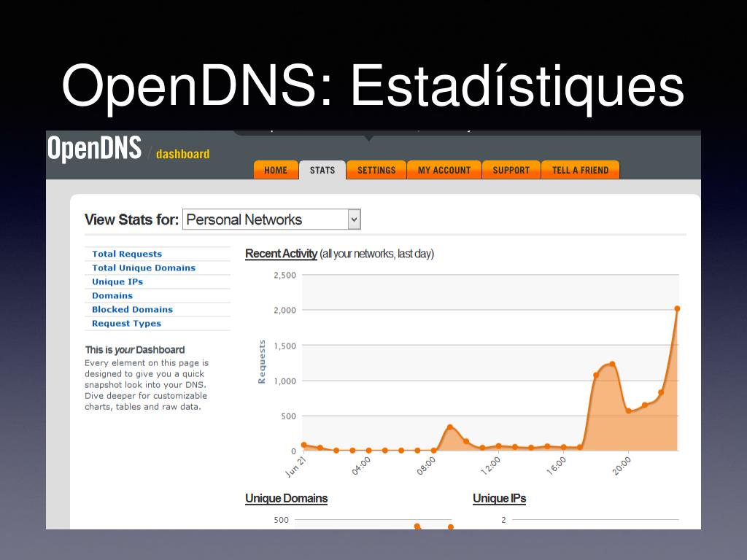Screen dimensions: 747x560
Task: View the Unique IPs sidebar link
Action: pos(117,281)
